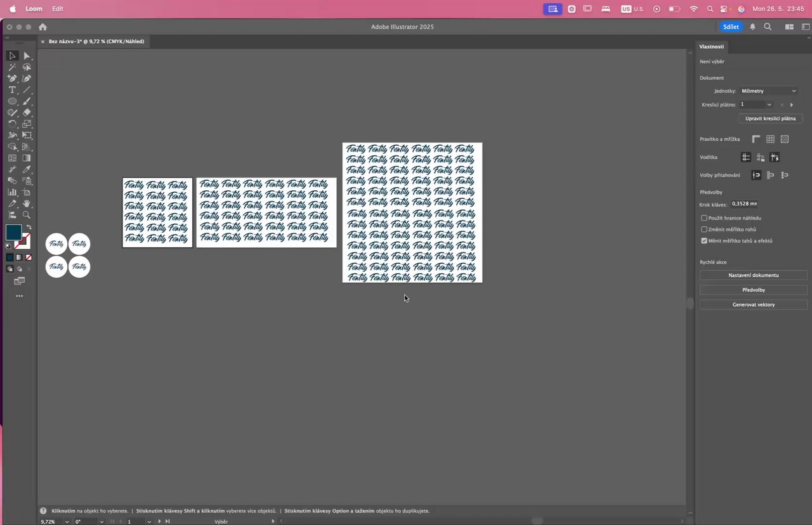
Task: Go to next artboard arrow in Properties
Action: pyautogui.click(x=792, y=105)
